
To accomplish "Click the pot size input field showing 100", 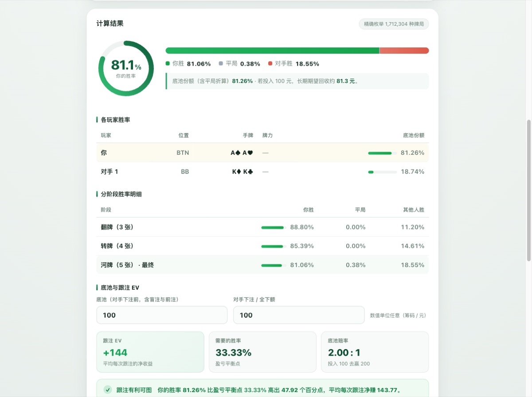I will tap(162, 315).
